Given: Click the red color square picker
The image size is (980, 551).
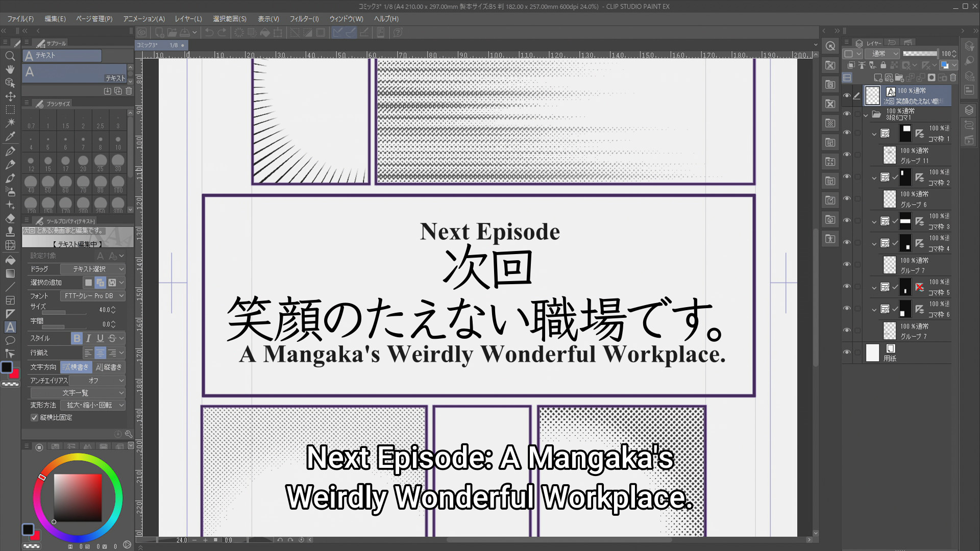Looking at the screenshot, I should tap(78, 497).
